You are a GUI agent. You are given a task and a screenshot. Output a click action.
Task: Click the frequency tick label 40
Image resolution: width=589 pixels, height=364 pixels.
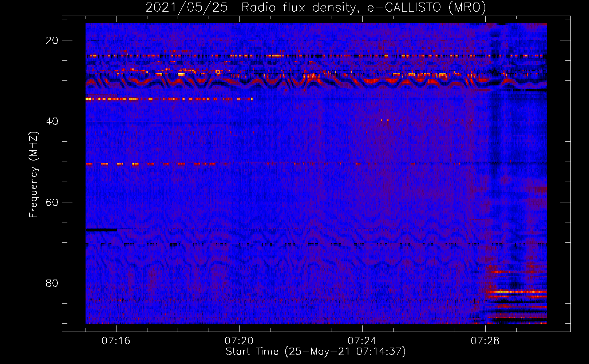(x=52, y=121)
